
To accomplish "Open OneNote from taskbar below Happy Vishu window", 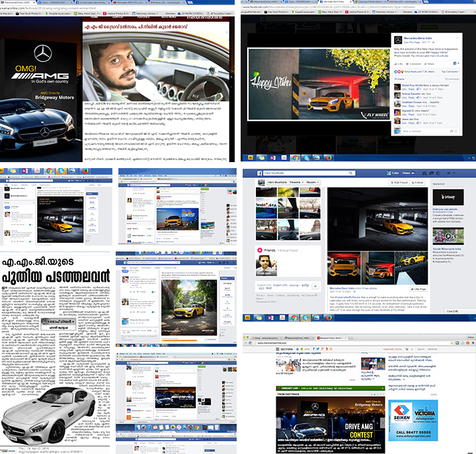I will click(x=272, y=158).
